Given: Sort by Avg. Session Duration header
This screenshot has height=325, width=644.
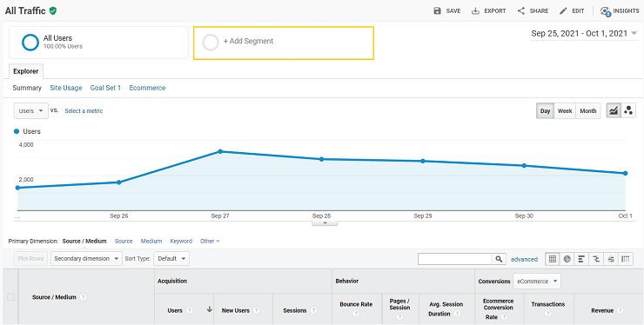Looking at the screenshot, I should coord(446,309).
